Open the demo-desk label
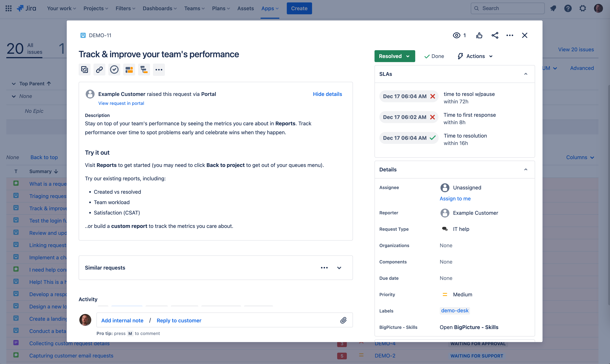 coord(455,310)
